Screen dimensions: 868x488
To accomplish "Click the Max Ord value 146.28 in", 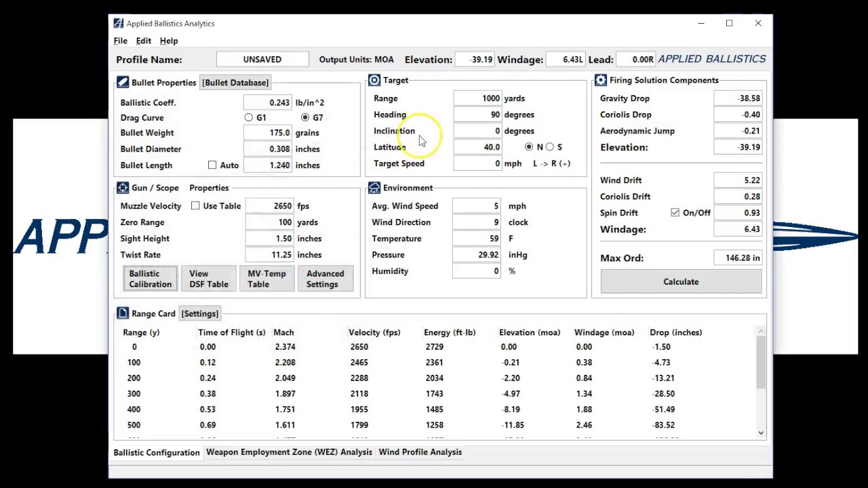I will pyautogui.click(x=738, y=258).
